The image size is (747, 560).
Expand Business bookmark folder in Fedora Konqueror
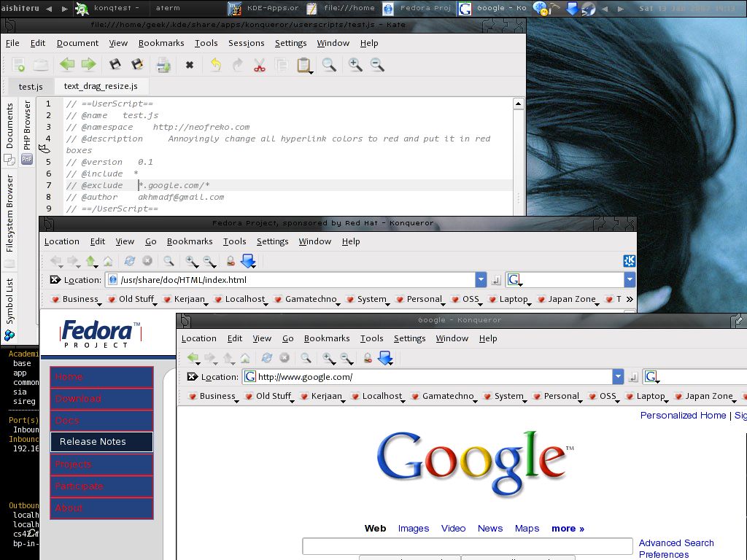76,299
